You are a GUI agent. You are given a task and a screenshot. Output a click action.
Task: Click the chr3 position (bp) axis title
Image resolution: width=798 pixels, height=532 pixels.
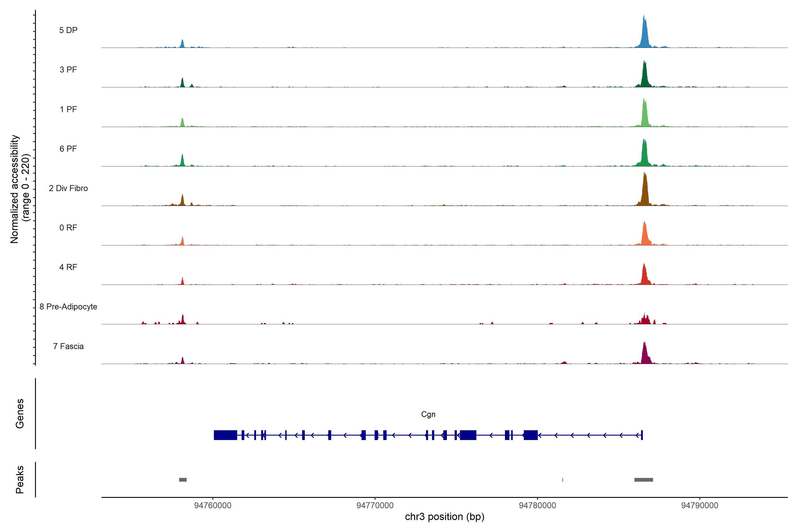(444, 517)
